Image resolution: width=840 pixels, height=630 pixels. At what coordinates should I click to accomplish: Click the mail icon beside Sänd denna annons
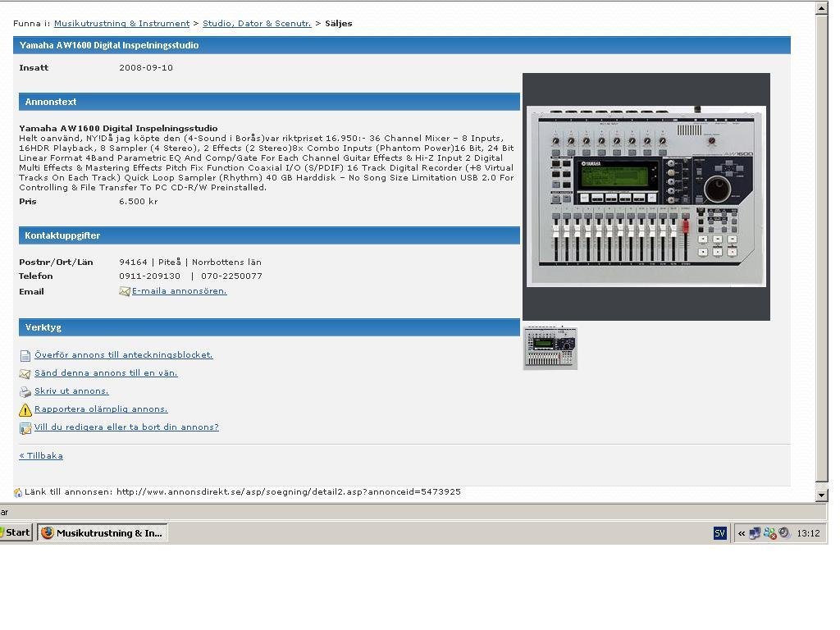click(25, 374)
